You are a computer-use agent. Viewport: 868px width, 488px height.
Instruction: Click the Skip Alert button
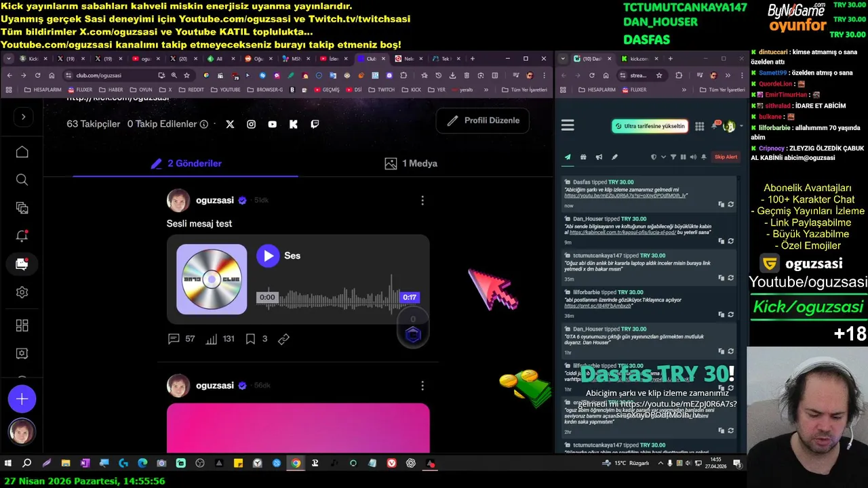pyautogui.click(x=726, y=157)
